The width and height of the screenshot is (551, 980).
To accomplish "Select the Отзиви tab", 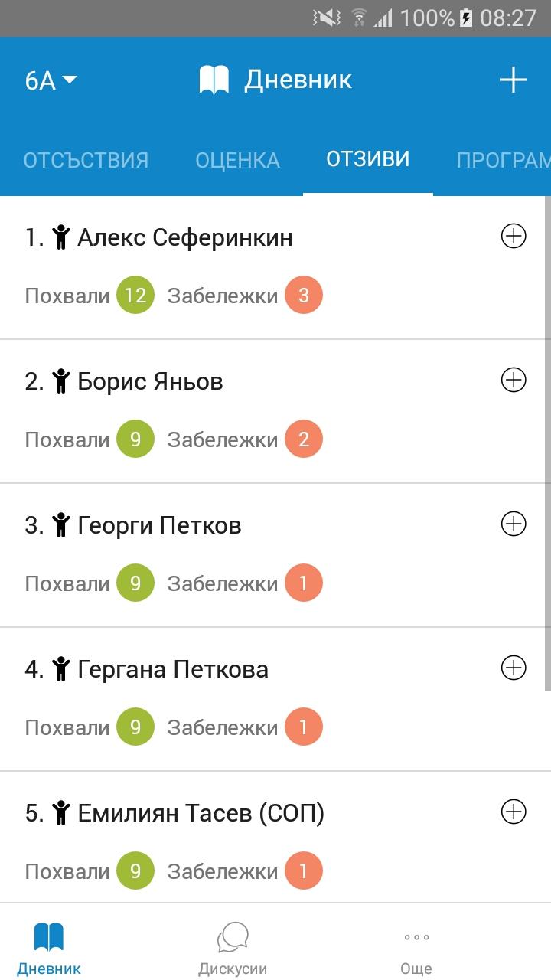I will tap(368, 158).
